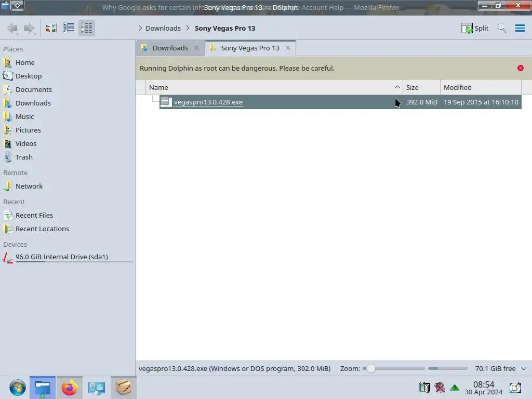Go forward with the Forward arrow

30,28
